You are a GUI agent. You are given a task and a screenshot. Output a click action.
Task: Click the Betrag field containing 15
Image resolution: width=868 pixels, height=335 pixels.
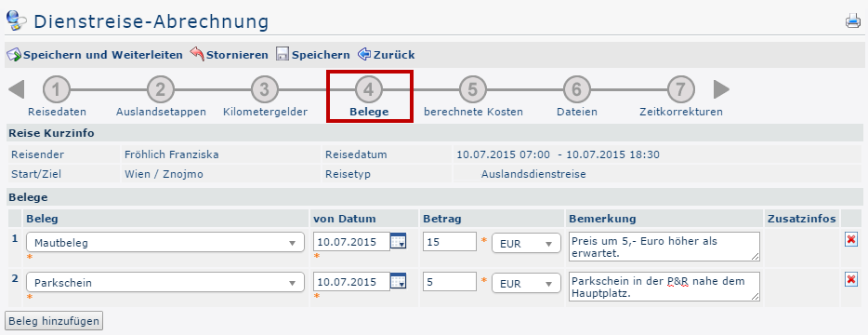(450, 242)
